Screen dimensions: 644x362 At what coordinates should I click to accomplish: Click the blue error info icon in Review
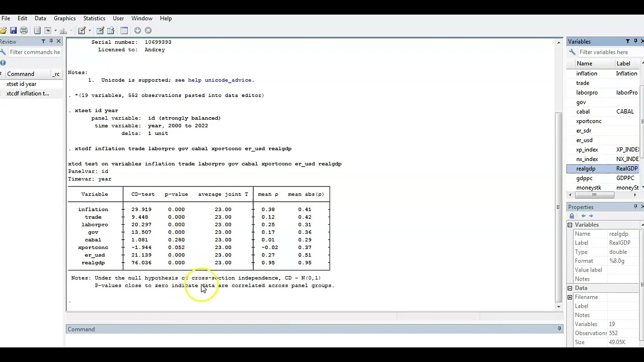point(3,63)
